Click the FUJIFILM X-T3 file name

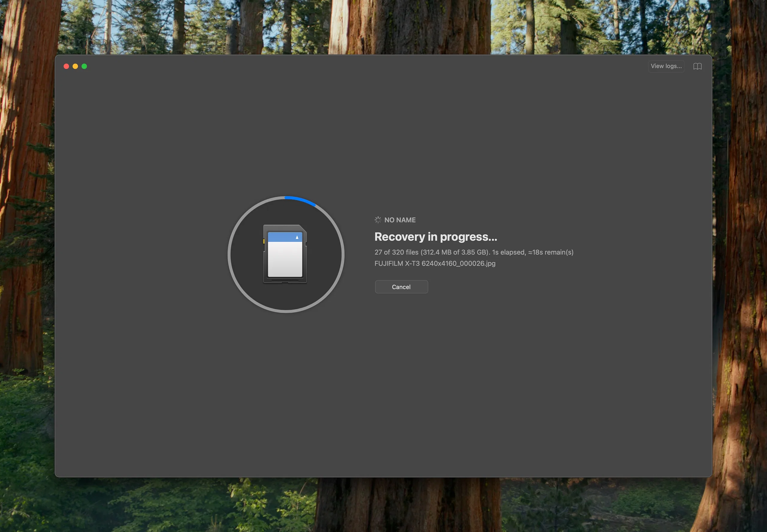pos(435,263)
